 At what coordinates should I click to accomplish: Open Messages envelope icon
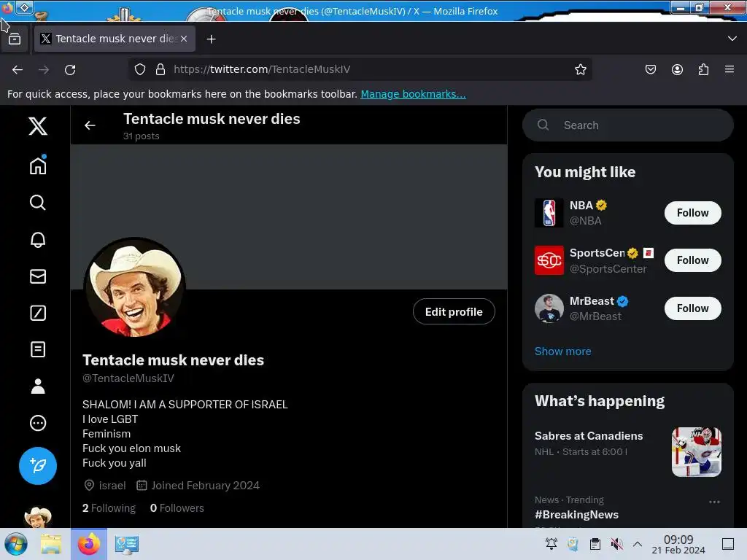38,276
